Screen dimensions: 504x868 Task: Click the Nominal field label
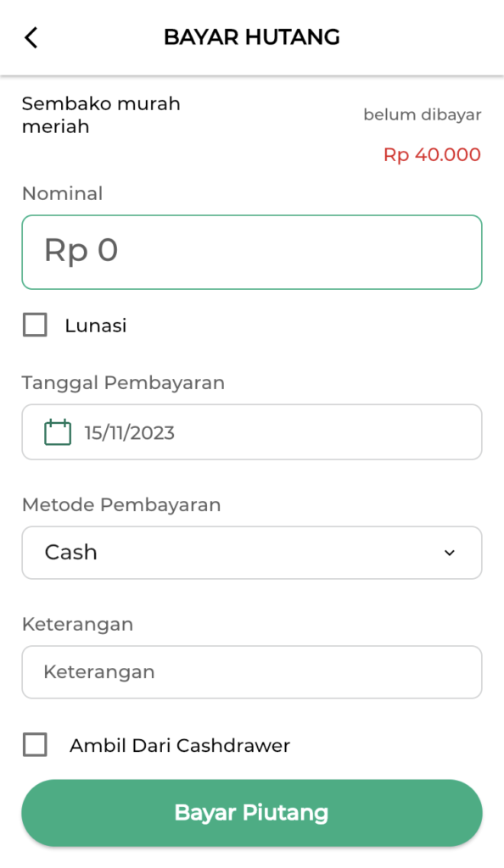[x=62, y=193]
